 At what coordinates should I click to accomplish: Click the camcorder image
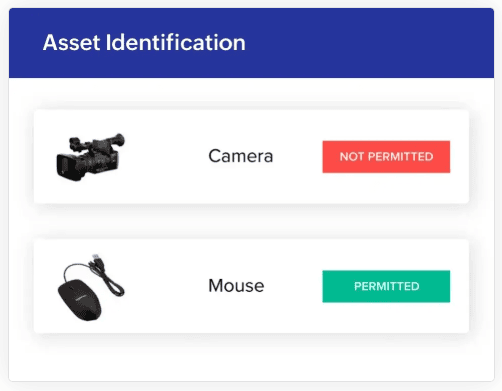point(90,157)
